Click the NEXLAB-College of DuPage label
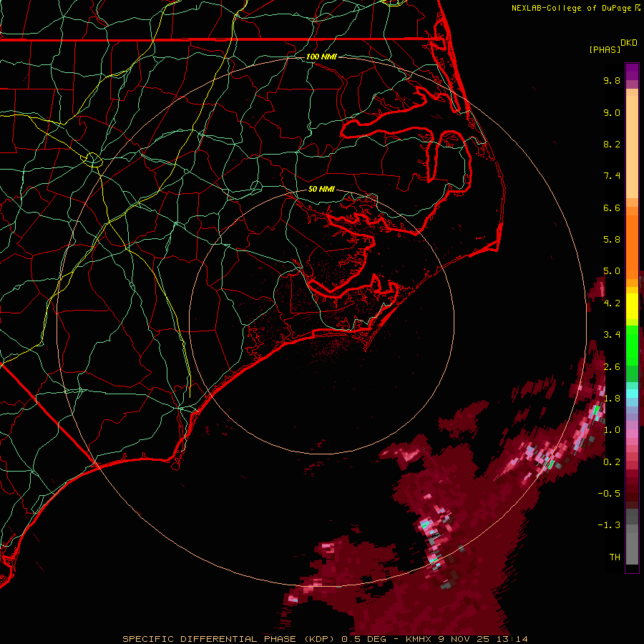Viewport: 644px width, 644px height. (572, 8)
